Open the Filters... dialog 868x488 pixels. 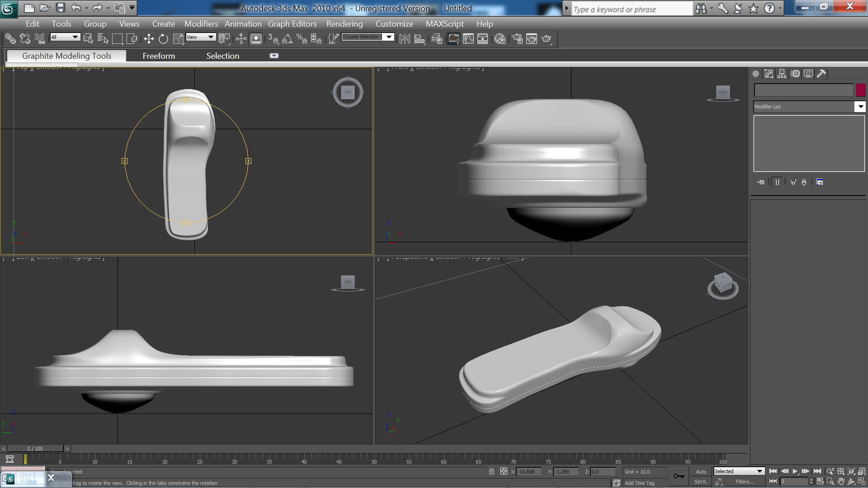(x=746, y=481)
